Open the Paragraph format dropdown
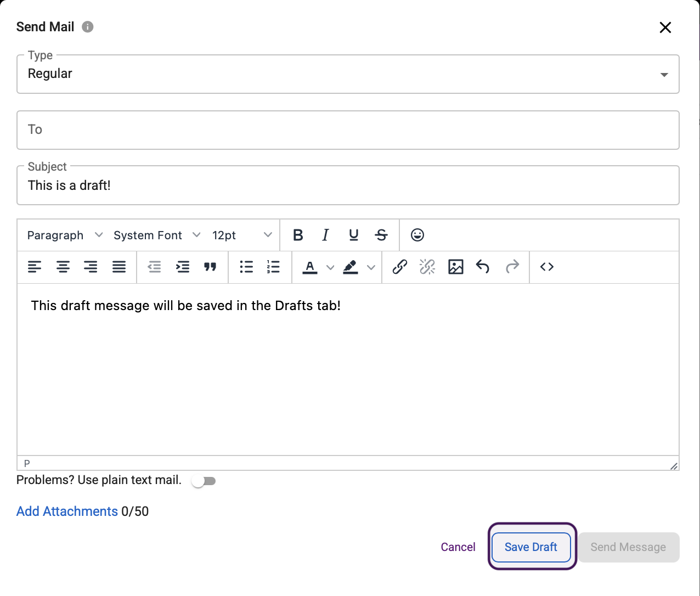 (x=65, y=235)
